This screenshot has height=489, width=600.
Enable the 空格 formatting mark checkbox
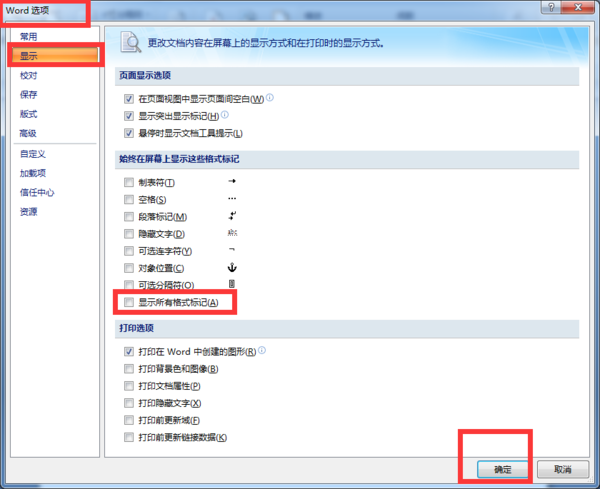click(129, 199)
